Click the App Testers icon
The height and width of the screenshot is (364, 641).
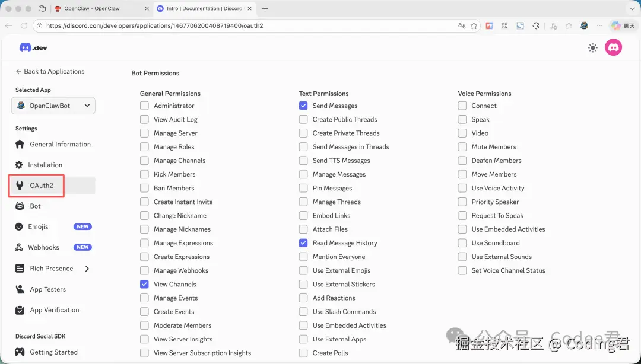(x=20, y=289)
